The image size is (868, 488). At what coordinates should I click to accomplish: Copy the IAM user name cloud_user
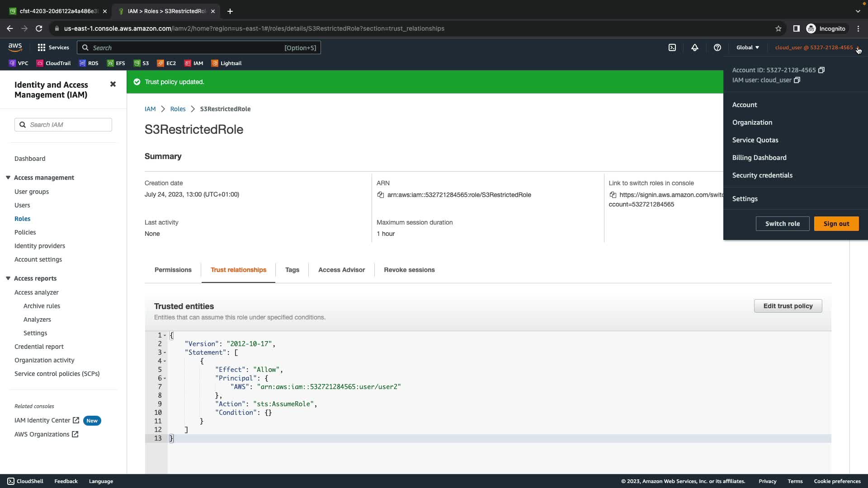point(797,80)
